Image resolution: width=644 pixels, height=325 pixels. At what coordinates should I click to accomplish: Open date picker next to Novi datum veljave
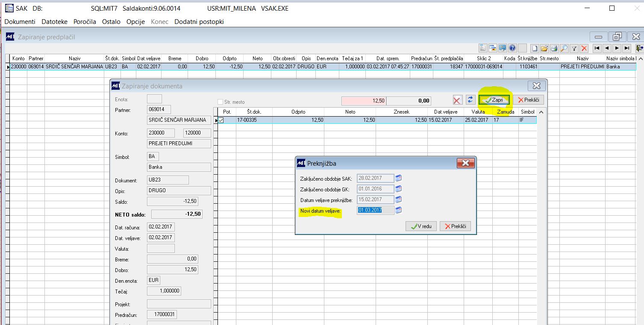click(x=399, y=210)
